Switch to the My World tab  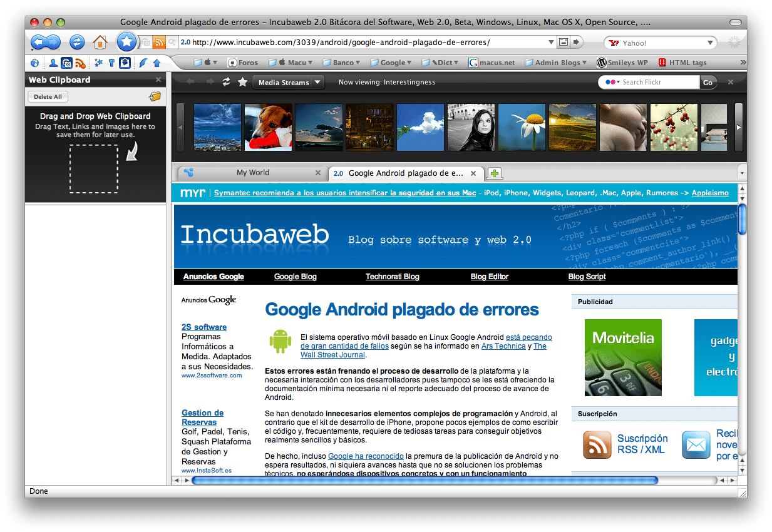coord(253,173)
